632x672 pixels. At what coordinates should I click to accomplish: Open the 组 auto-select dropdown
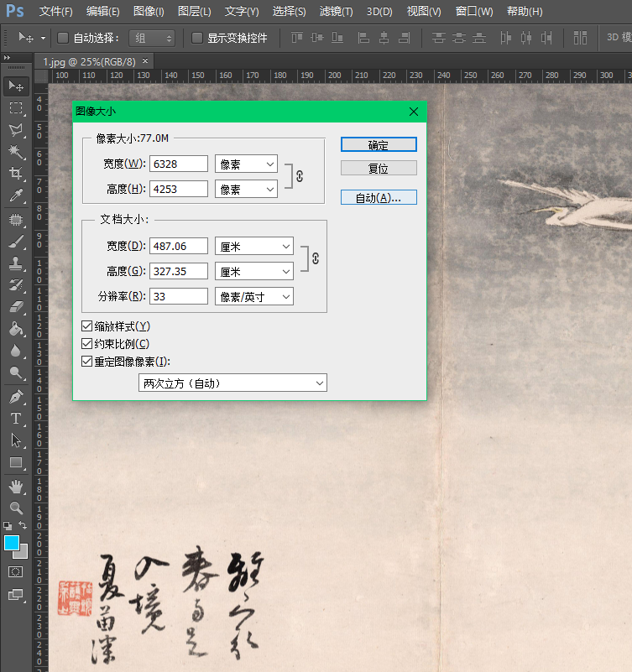[x=152, y=38]
